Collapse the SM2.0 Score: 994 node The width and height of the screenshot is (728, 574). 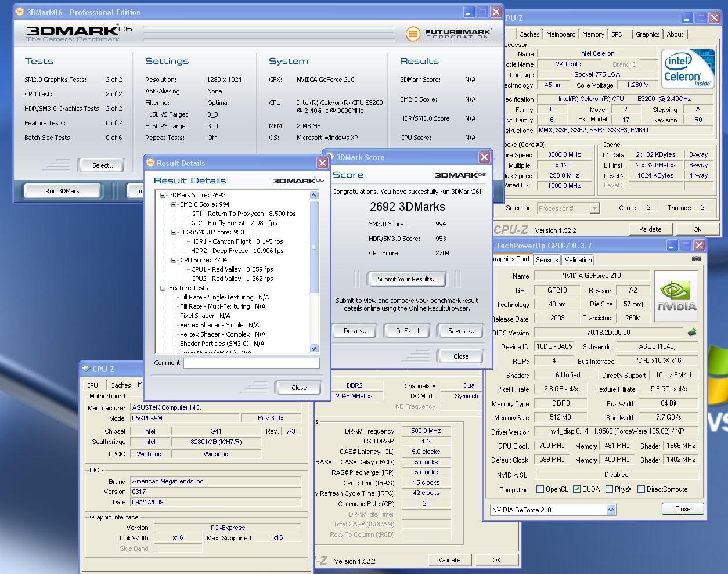[x=174, y=204]
